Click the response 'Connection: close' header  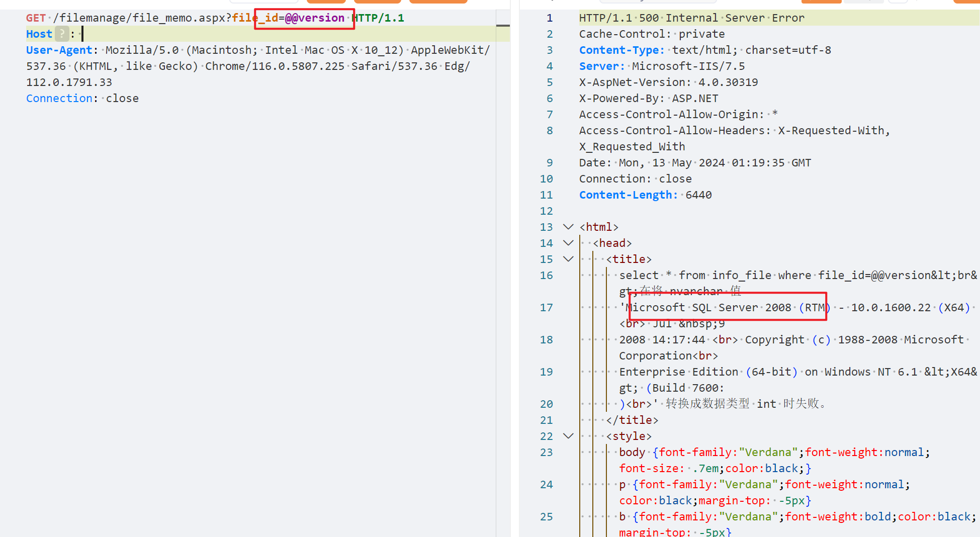[636, 179]
